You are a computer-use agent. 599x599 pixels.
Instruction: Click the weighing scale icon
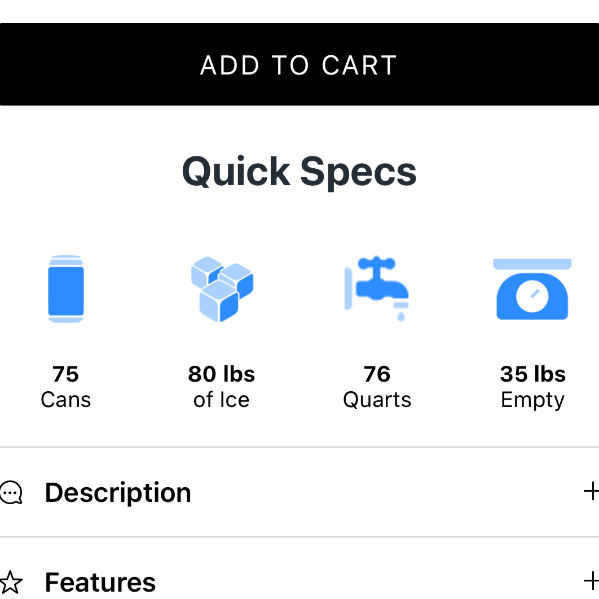tap(532, 289)
